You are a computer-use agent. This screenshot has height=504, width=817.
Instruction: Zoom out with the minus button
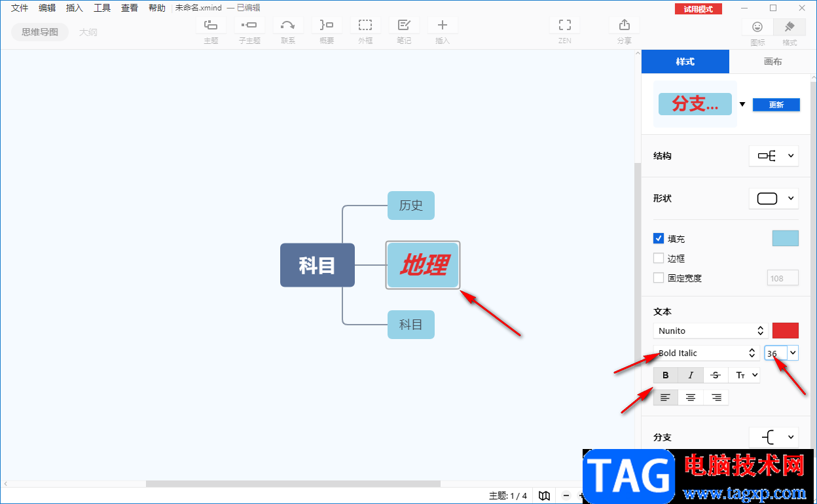click(566, 495)
